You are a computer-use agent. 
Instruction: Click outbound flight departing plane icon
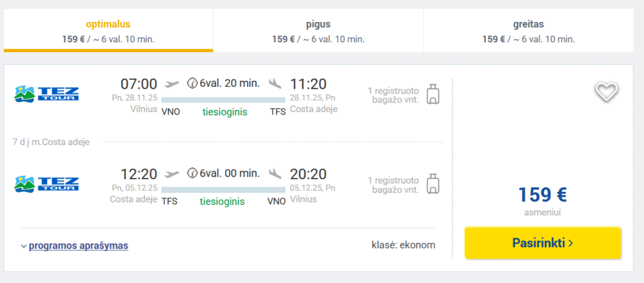click(x=171, y=84)
